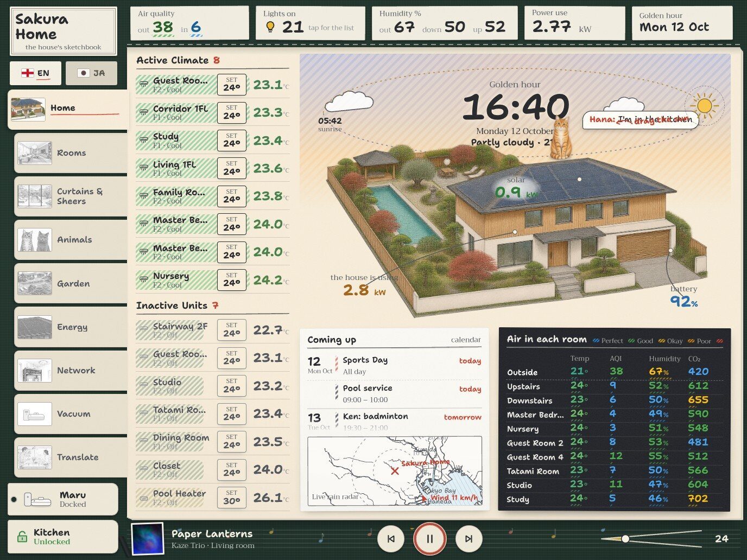Click the Sakura Home X marker on radar
Viewport: 747px width, 560px height.
(x=395, y=470)
